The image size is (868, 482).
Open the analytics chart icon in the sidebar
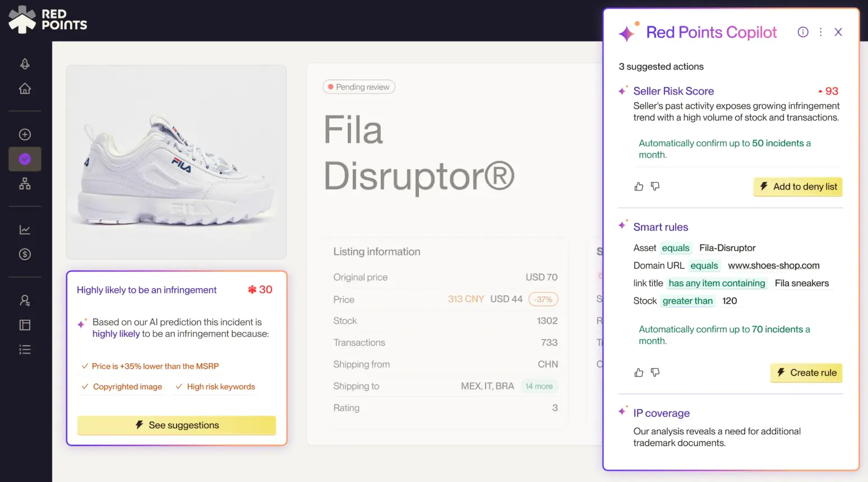pos(25,229)
